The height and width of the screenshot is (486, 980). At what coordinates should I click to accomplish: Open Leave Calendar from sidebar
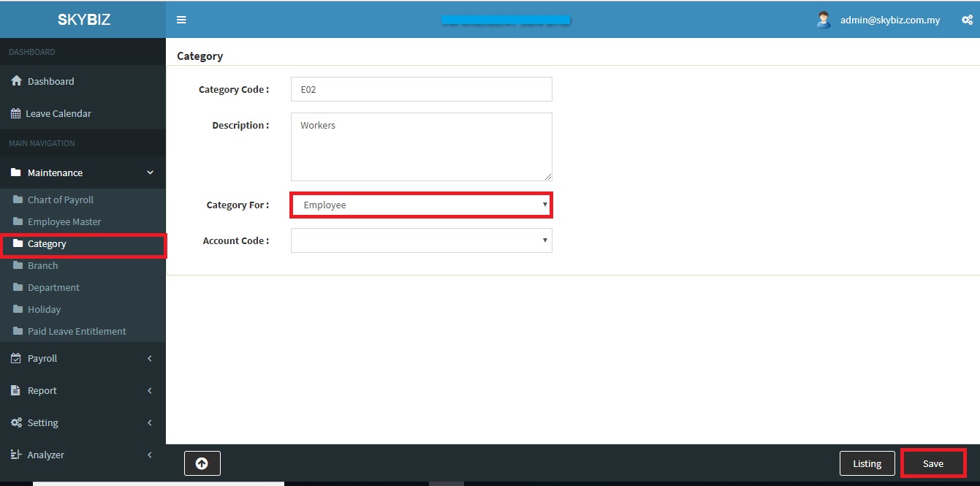pyautogui.click(x=58, y=113)
